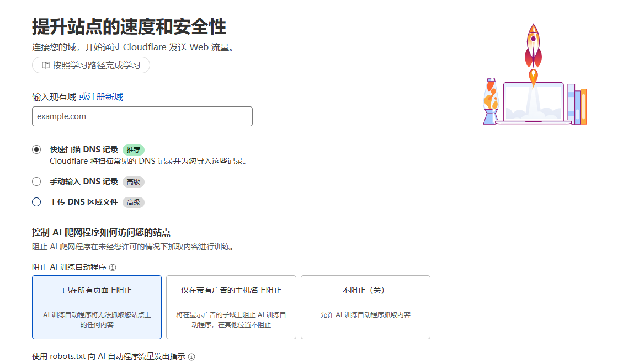623x364 pixels.
Task: Select the 快速扫描 DNS 记录 radio button
Action: pyautogui.click(x=36, y=149)
